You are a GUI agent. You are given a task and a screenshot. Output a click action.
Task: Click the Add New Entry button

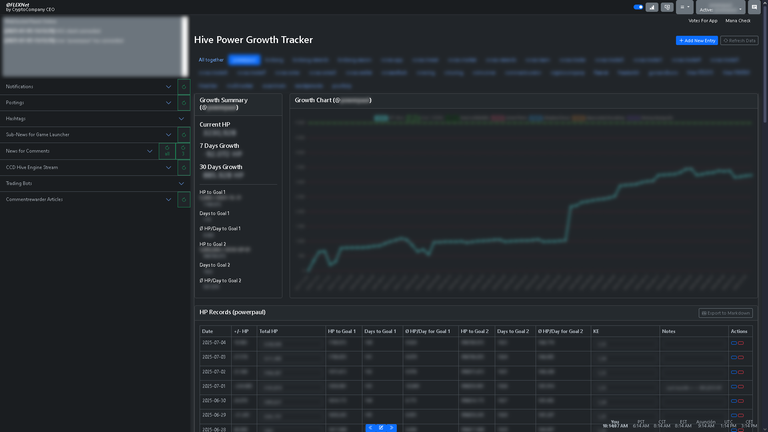click(696, 41)
